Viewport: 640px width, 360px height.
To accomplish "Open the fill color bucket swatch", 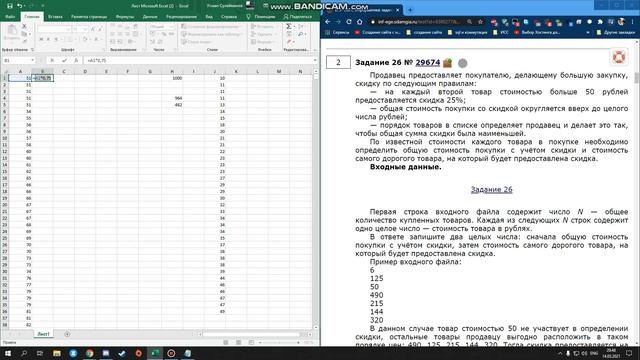I will (x=84, y=39).
